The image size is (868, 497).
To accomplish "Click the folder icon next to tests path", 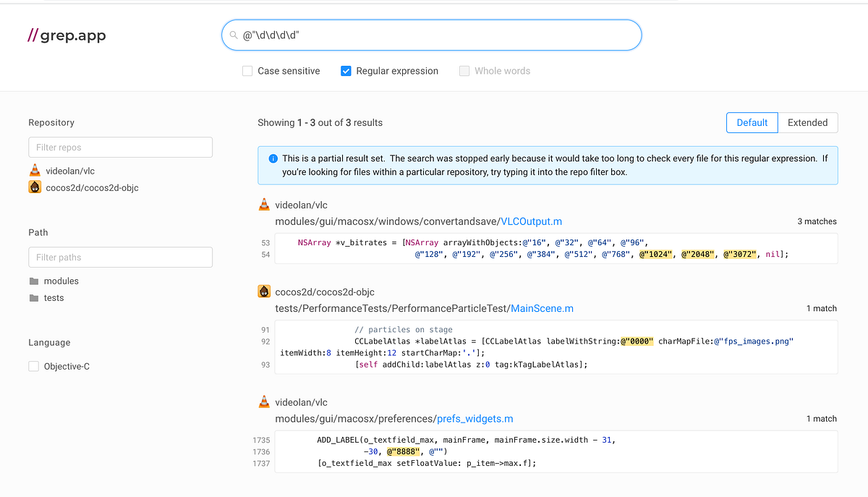I will click(35, 297).
